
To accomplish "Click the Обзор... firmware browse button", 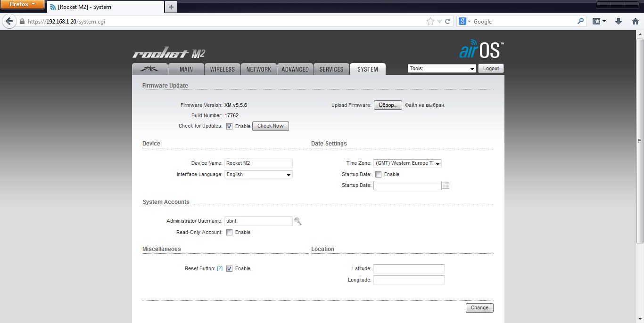I will coord(388,105).
